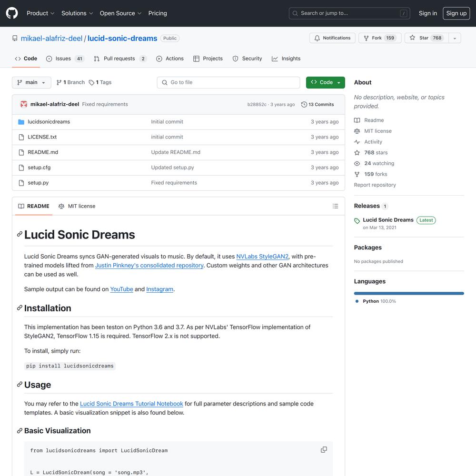The image size is (476, 476).
Task: Focus the Go to file field
Action: (x=228, y=82)
